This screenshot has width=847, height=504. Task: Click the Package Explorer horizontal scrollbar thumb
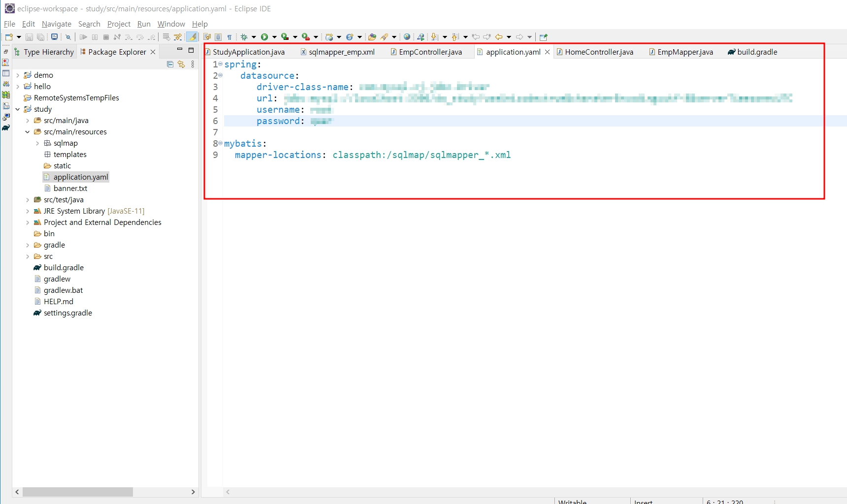(78, 492)
